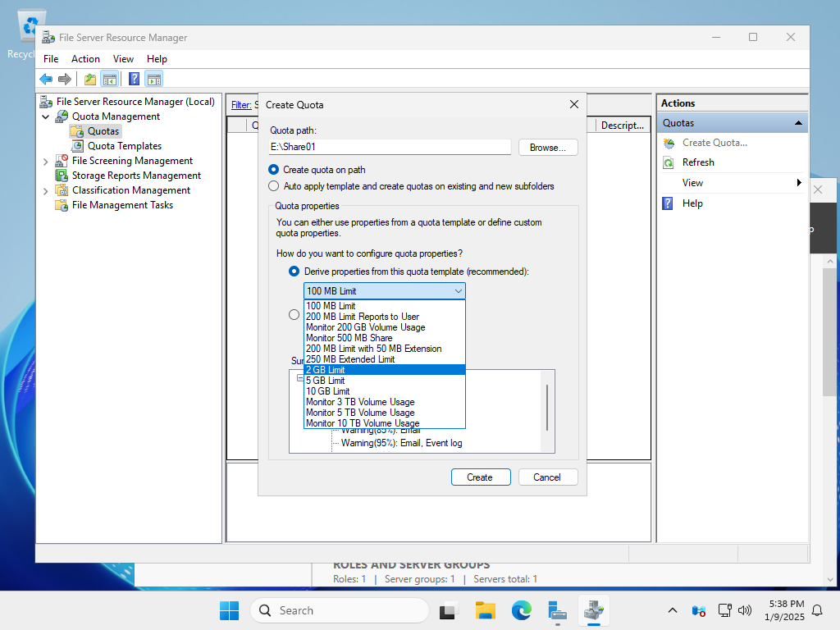Viewport: 840px width, 630px height.
Task: Click the Forward arrow toolbar icon
Action: coord(65,80)
